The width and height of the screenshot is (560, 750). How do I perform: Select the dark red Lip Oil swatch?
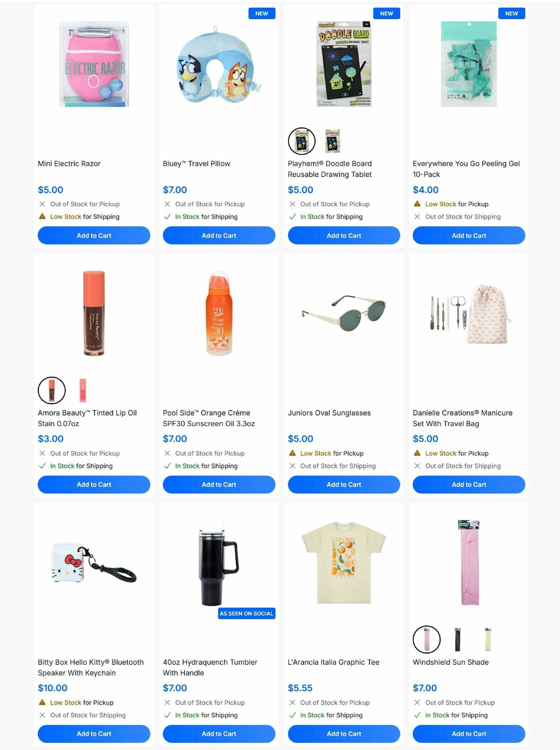51,390
